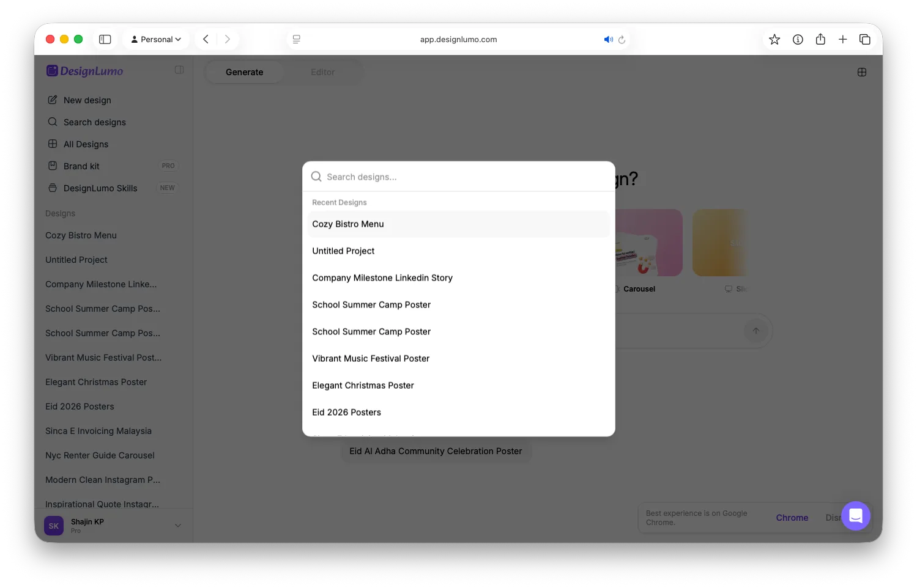
Task: Select Untitled Project in search results
Action: 458,251
